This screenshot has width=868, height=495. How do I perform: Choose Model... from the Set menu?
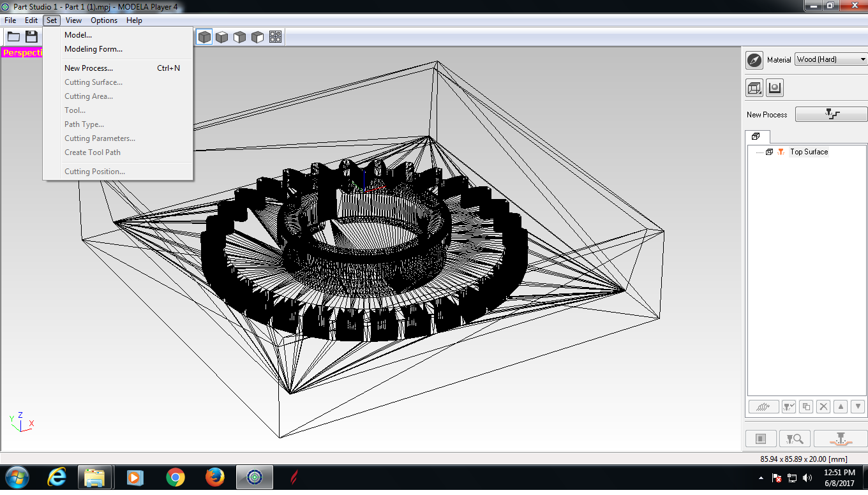118,35
